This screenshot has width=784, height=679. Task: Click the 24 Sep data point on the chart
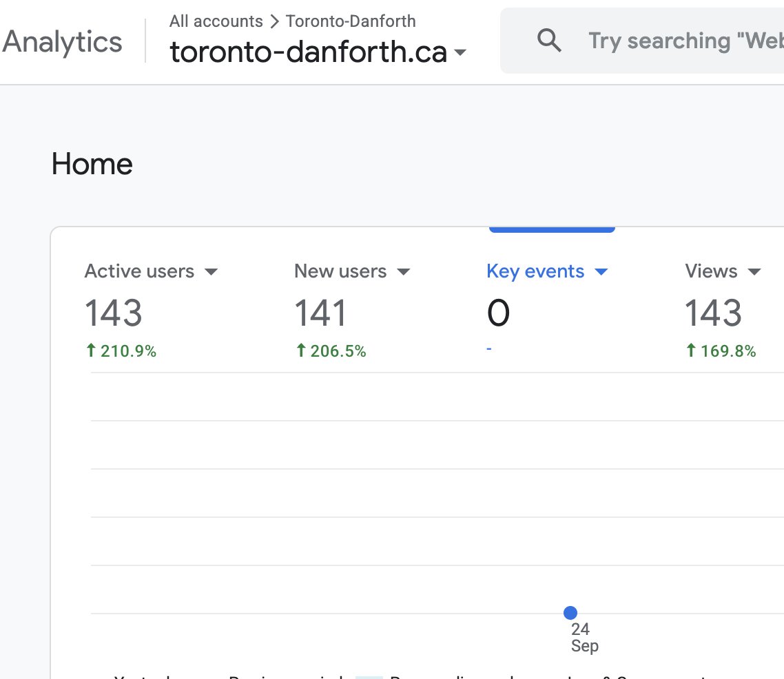pos(570,613)
